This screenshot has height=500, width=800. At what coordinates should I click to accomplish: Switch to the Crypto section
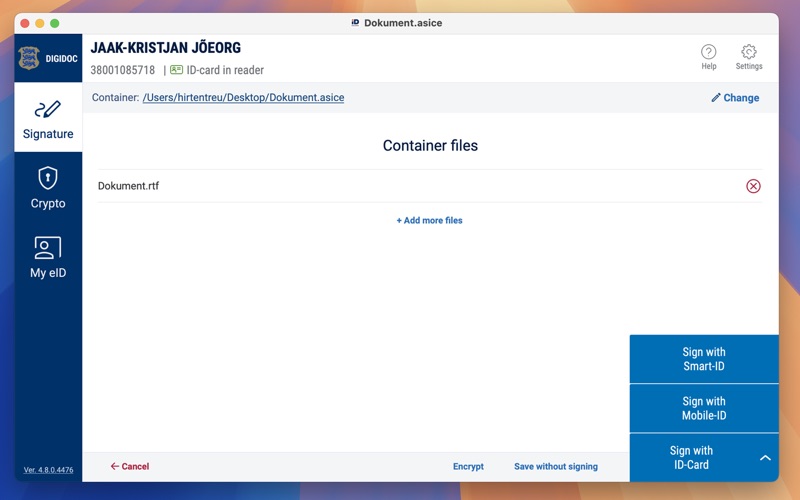click(x=48, y=187)
